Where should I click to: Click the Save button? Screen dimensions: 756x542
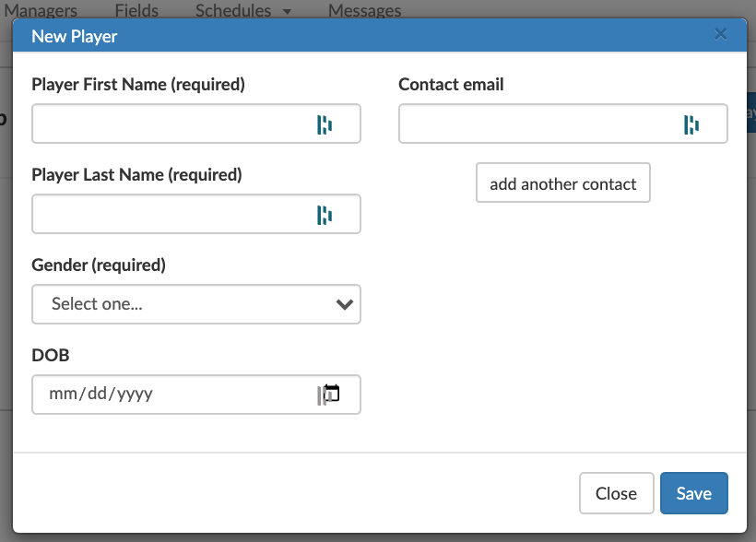[694, 493]
